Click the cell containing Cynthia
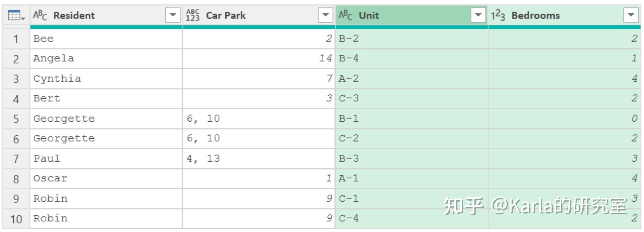 click(x=106, y=79)
